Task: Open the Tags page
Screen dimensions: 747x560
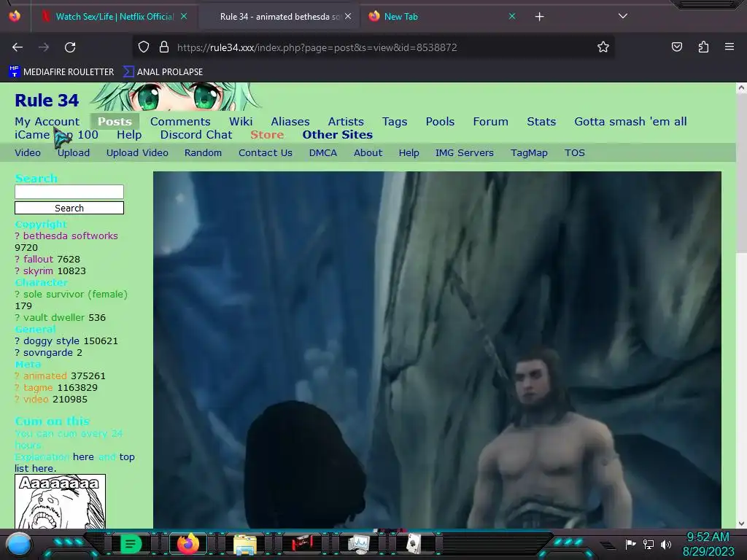Action: point(395,122)
